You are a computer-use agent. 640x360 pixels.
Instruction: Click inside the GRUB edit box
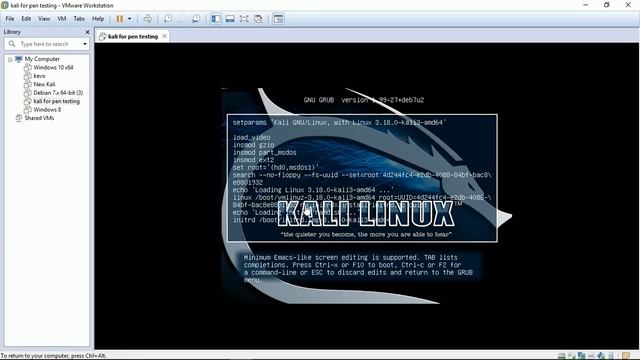(x=362, y=178)
